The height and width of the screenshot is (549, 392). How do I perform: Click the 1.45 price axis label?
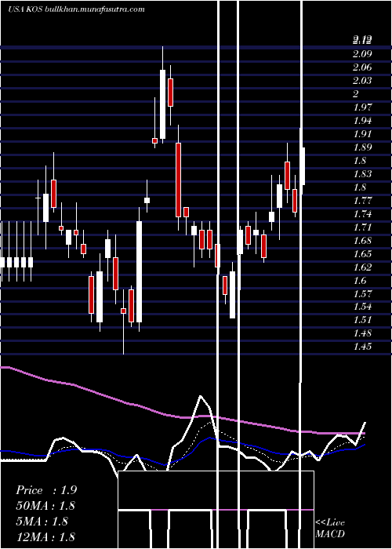coord(362,347)
